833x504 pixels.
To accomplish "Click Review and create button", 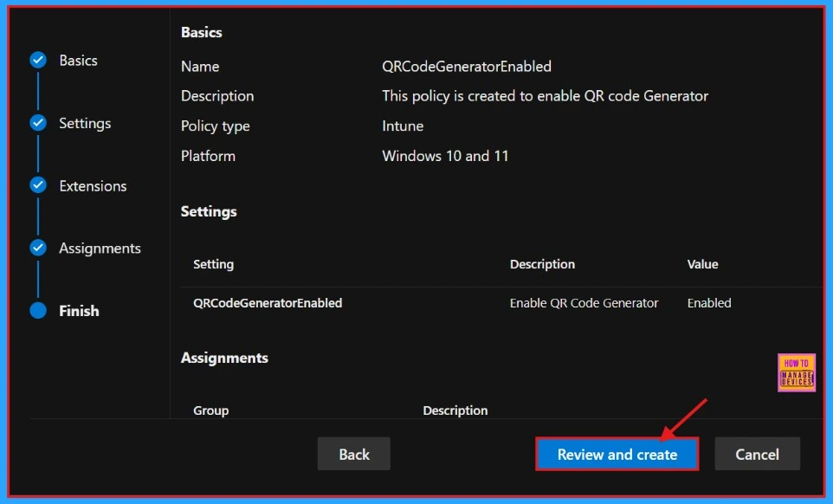I will (617, 454).
